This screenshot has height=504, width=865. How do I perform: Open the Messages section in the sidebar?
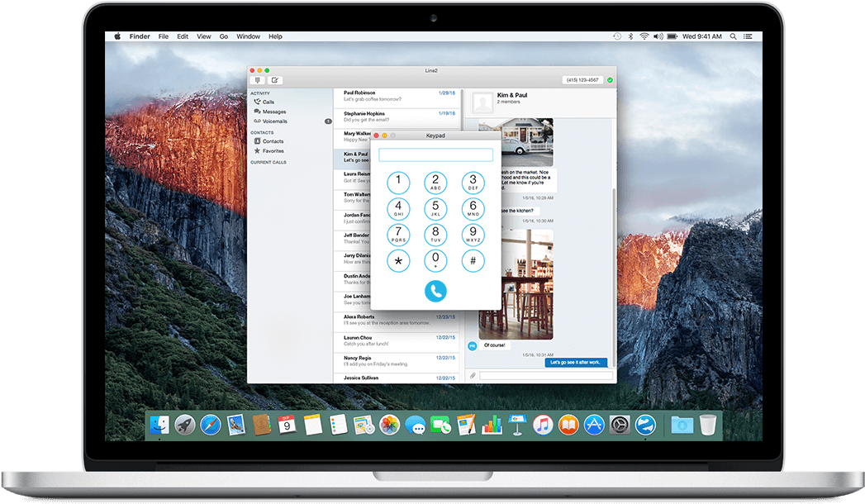click(271, 112)
